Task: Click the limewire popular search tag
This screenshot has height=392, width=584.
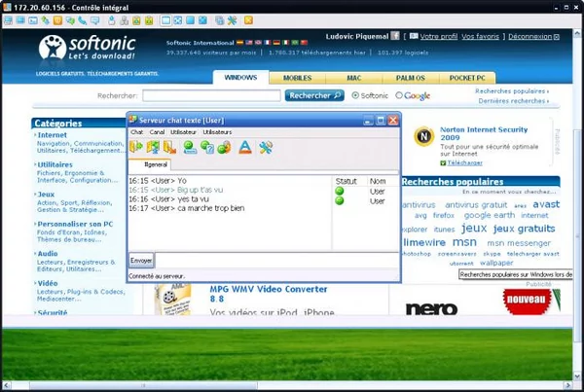Action: click(424, 242)
